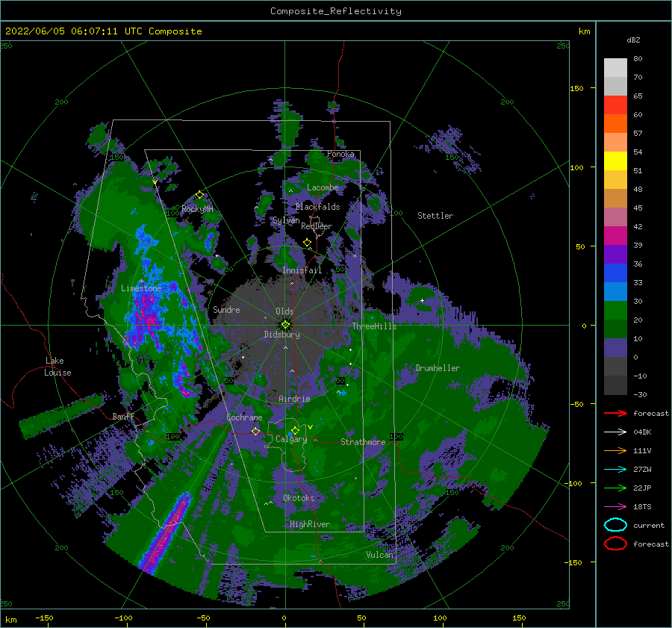Click the green 22JP arrow legend icon
Viewport: 672px width, 628px height.
(615, 488)
